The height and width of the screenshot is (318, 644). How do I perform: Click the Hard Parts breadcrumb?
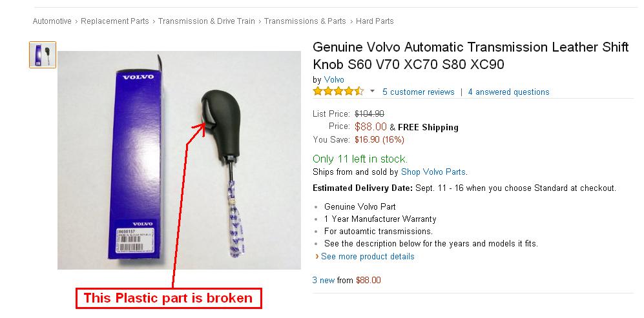[x=375, y=21]
